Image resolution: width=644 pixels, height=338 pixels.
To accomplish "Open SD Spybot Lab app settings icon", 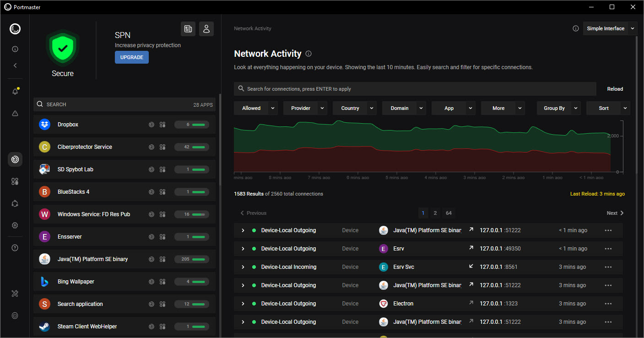I will tap(162, 169).
